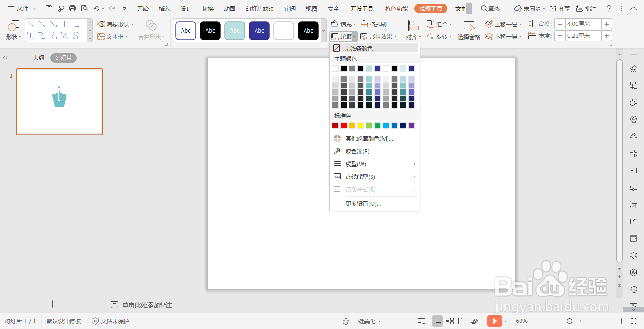Viewport: 644px width, 329px height.
Task: Switch to the 设计 design tab
Action: [186, 8]
